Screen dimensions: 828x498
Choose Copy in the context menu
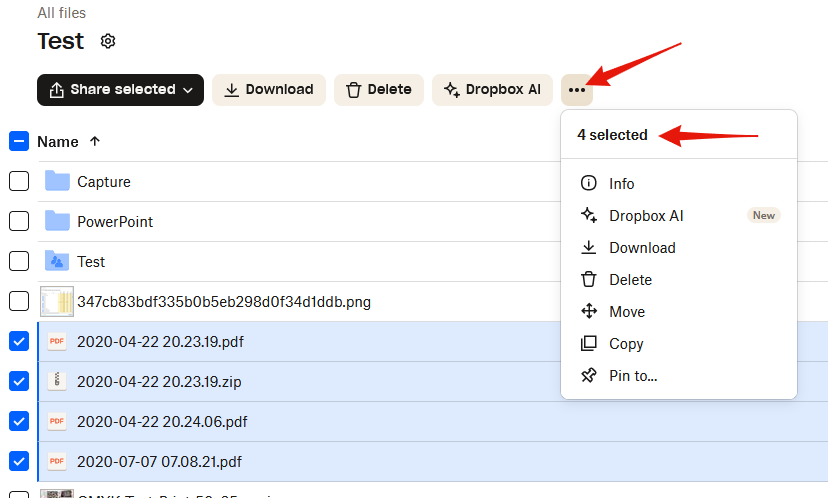click(x=679, y=344)
